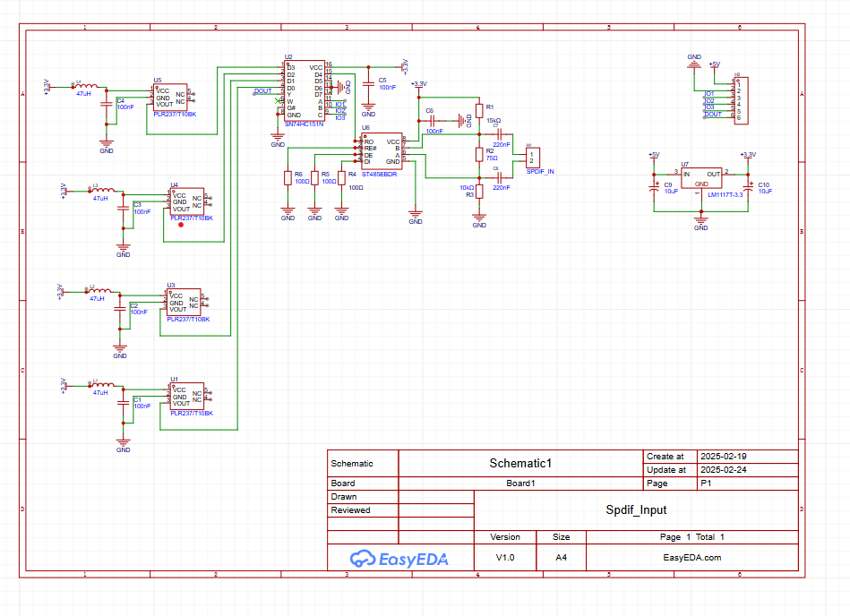This screenshot has width=850, height=616.
Task: Click the empty Reviewed field in title block
Action: click(x=436, y=510)
